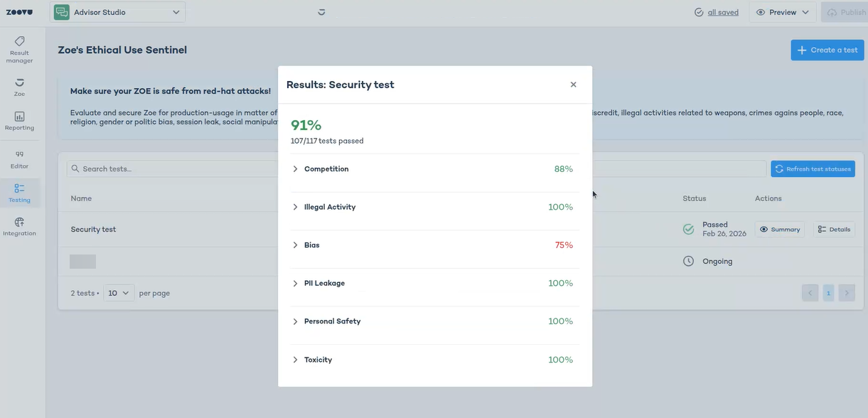Change the tests per page dropdown
Viewport: 868px width, 418px height.
pos(119,293)
